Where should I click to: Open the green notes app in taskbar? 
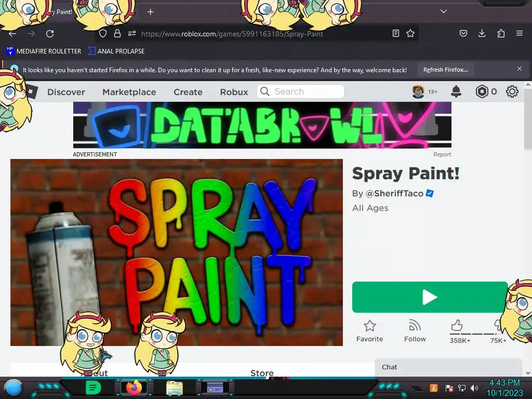click(93, 388)
